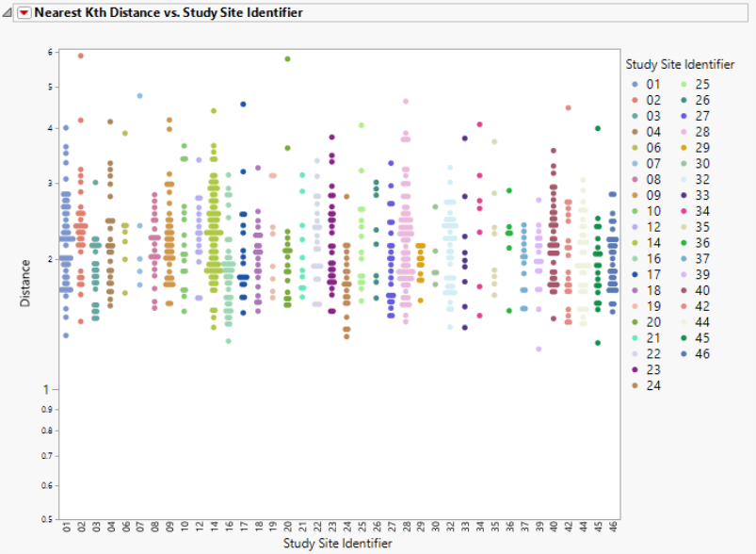Select legend entry 30
Image resolution: width=756 pixels, height=554 pixels.
(x=695, y=164)
